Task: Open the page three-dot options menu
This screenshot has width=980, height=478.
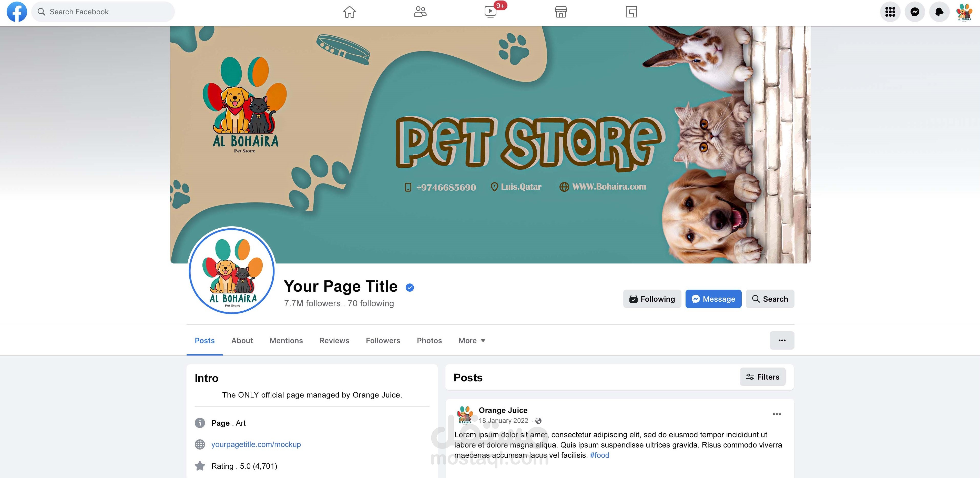Action: click(x=782, y=340)
